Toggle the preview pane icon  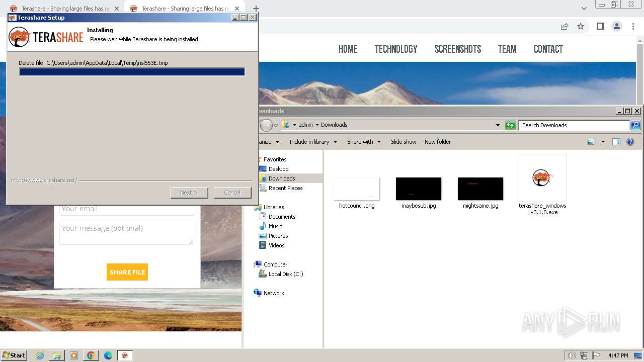click(616, 142)
